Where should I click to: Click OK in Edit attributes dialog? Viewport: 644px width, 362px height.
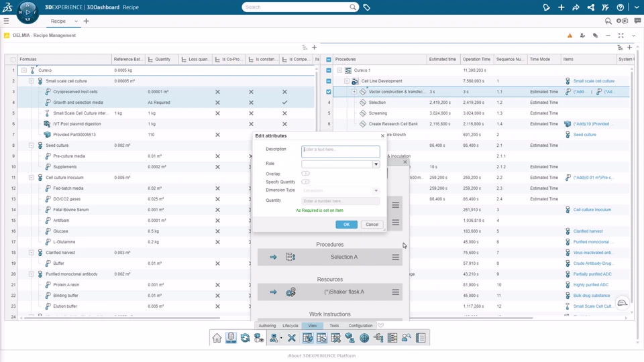tap(346, 225)
